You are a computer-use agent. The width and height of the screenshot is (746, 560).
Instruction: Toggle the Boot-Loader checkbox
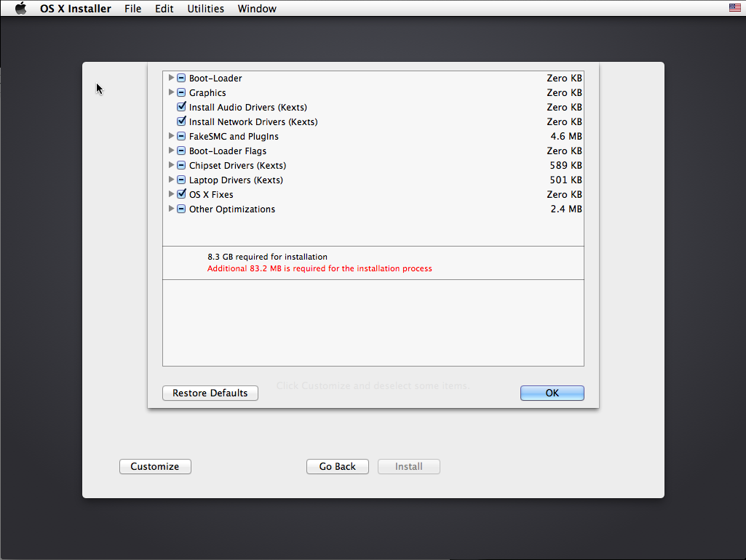[x=181, y=78]
